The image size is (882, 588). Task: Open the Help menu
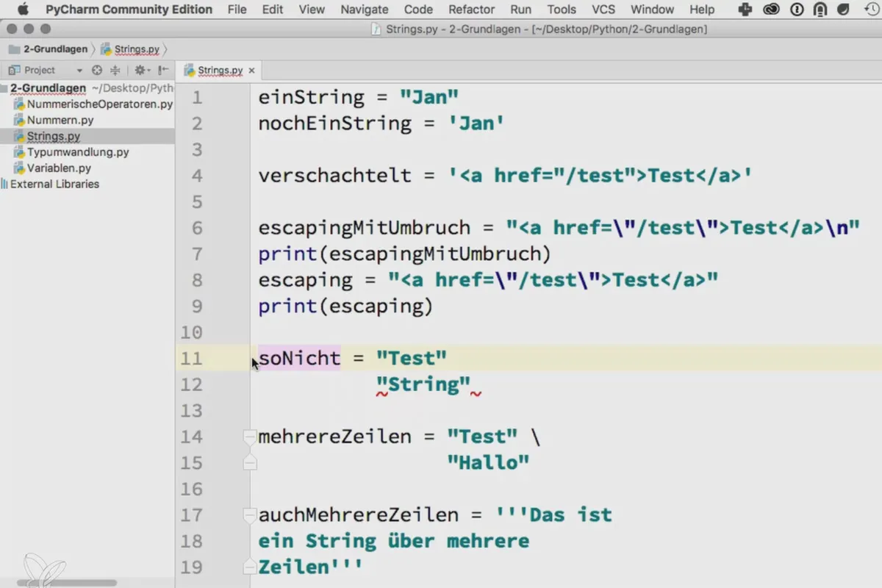(702, 10)
